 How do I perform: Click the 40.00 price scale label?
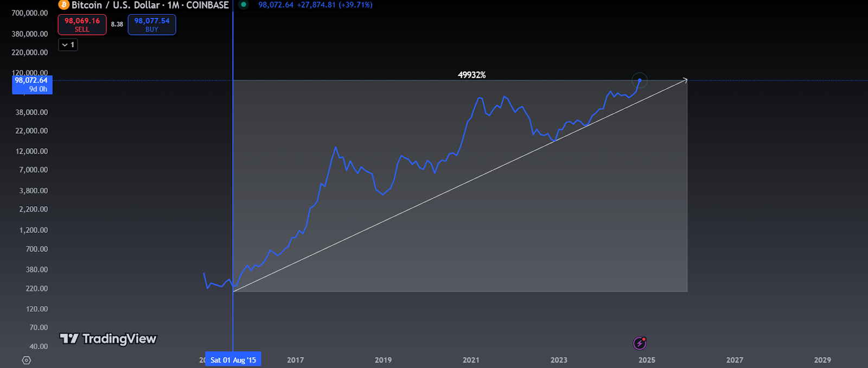38,346
